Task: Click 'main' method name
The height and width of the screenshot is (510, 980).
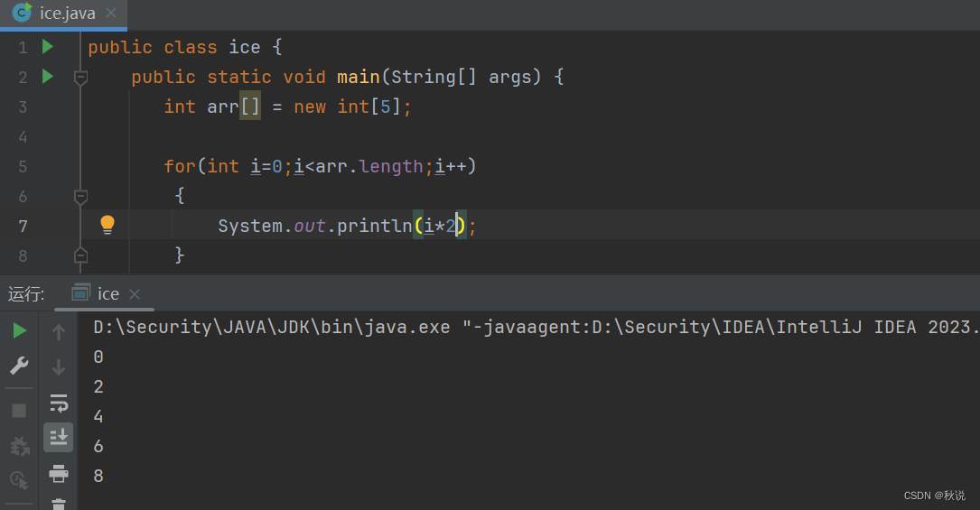Action: pyautogui.click(x=358, y=77)
